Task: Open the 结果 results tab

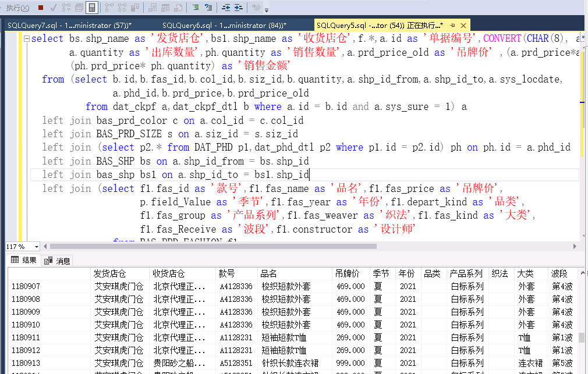Action: click(x=24, y=260)
